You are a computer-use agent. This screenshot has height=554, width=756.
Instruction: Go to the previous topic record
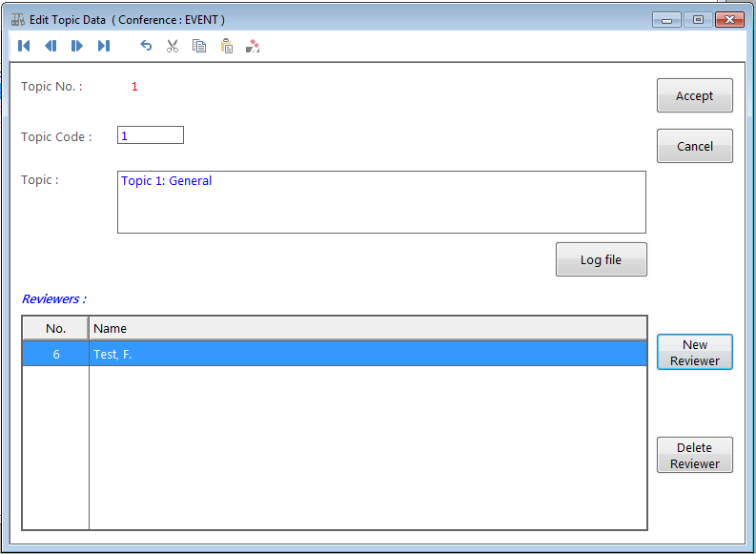coord(51,46)
